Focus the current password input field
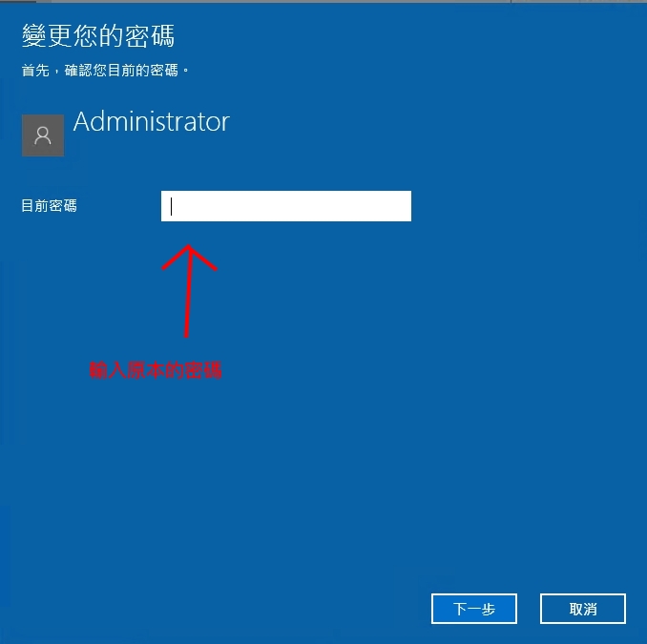This screenshot has width=647, height=644. coord(286,206)
